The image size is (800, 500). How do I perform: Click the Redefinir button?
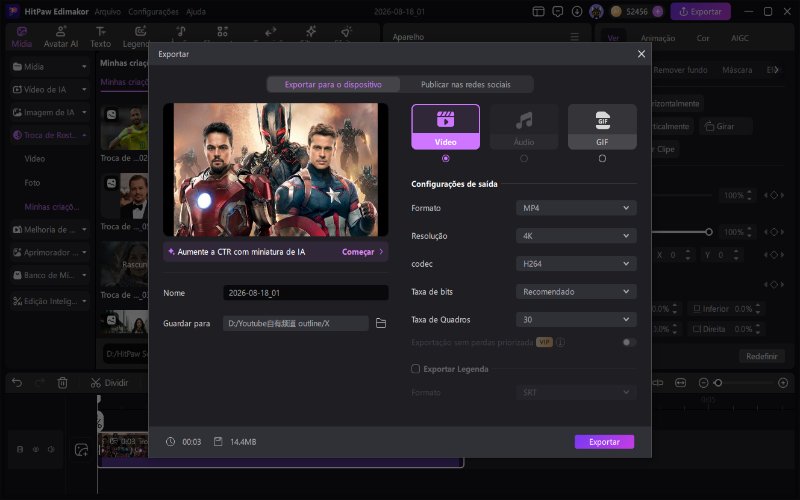(762, 356)
